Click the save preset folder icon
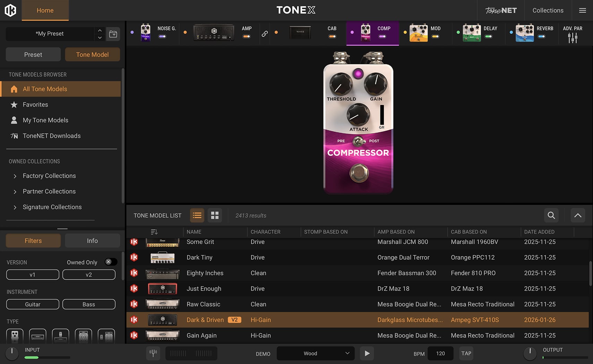 pos(113,34)
